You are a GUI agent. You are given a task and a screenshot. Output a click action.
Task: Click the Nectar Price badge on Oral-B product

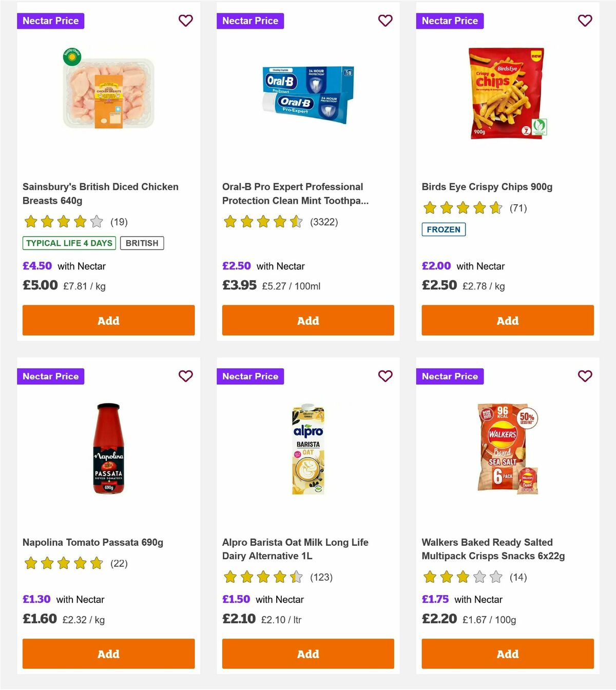(251, 21)
